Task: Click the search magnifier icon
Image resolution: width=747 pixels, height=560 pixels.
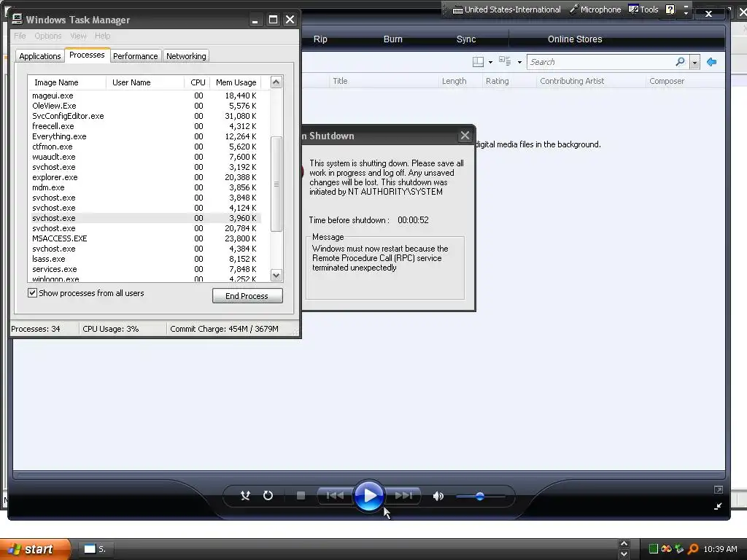Action: pos(680,61)
